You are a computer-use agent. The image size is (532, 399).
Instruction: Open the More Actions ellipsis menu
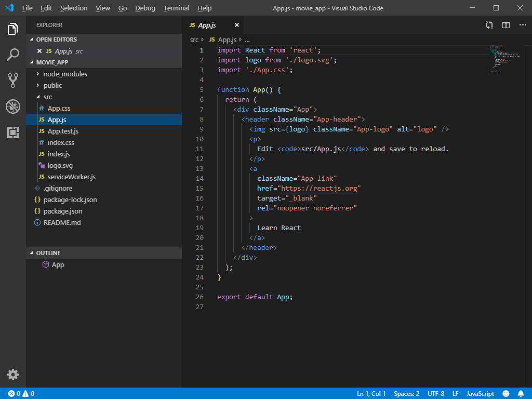523,25
